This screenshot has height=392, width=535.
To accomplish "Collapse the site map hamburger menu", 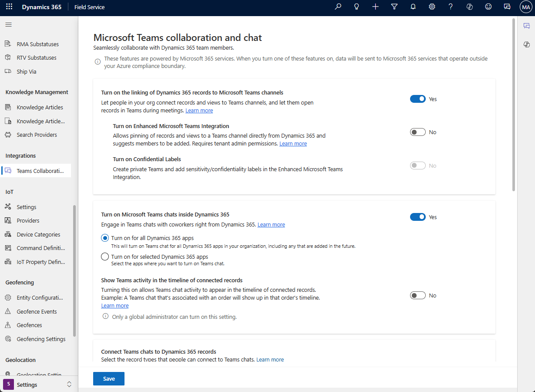I will coord(8,25).
